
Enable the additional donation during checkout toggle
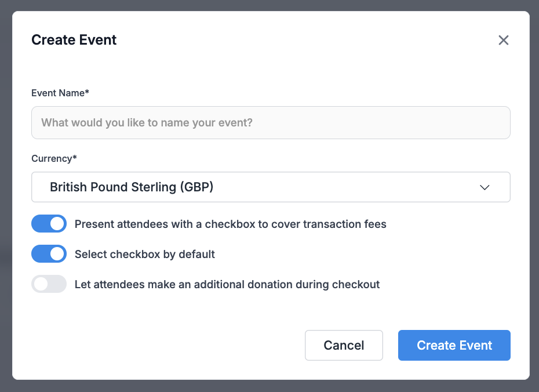[x=49, y=284]
